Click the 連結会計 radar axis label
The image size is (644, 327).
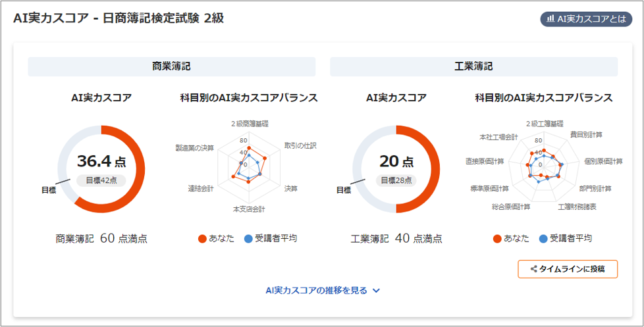point(201,189)
